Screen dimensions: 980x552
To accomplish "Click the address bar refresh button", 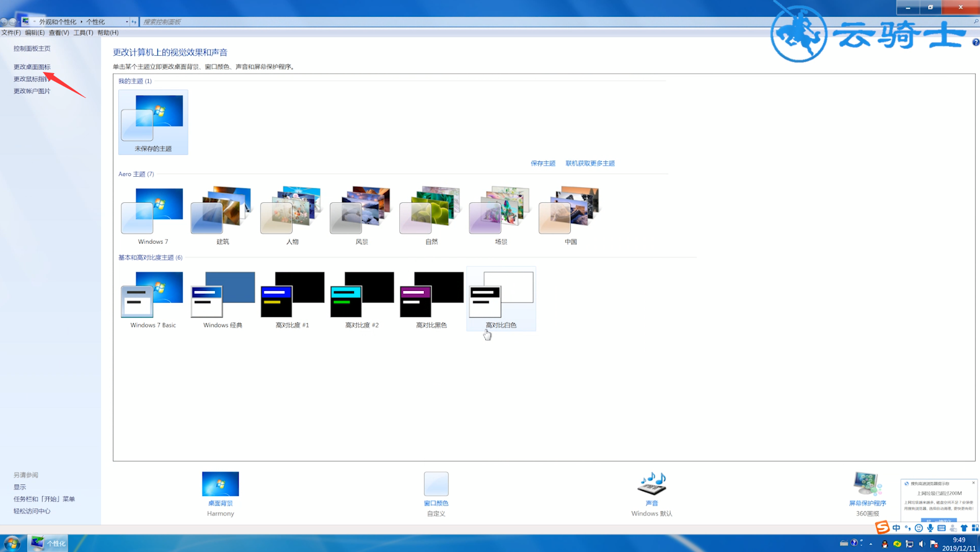I will pyautogui.click(x=134, y=22).
